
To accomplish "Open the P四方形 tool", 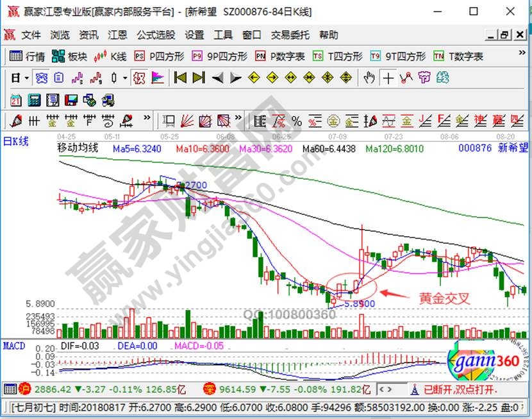I will pyautogui.click(x=160, y=56).
